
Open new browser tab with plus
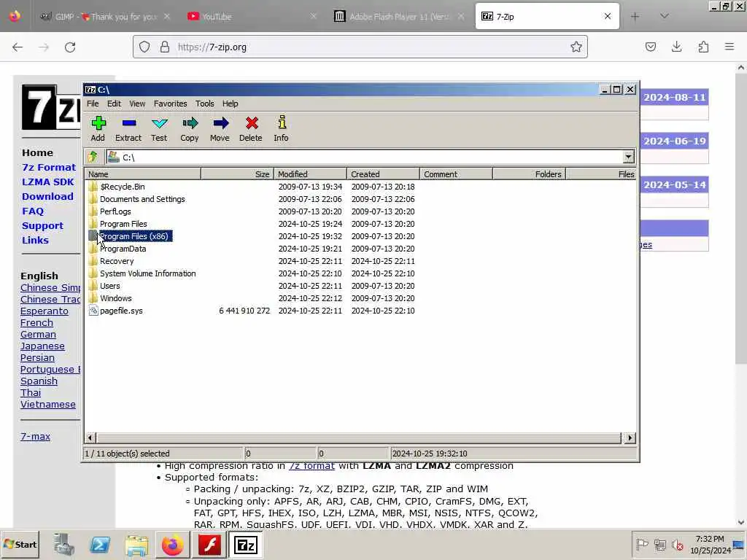pyautogui.click(x=635, y=17)
